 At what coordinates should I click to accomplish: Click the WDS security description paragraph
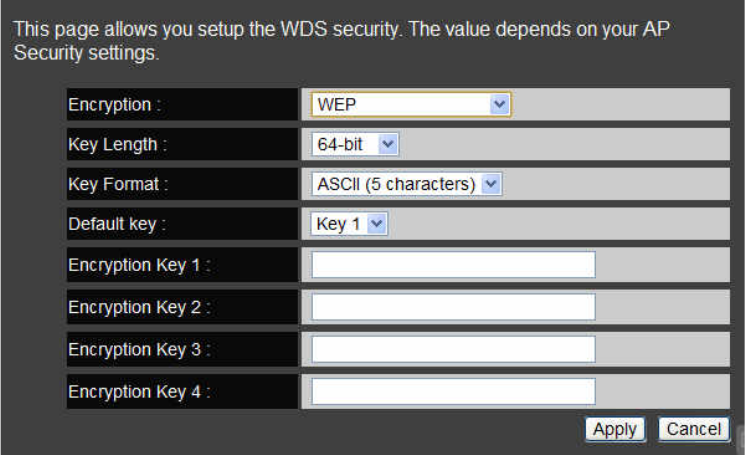pos(342,41)
